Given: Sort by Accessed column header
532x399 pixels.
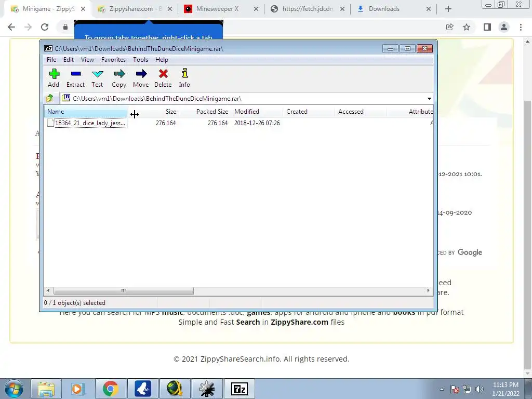Looking at the screenshot, I should coord(361,112).
